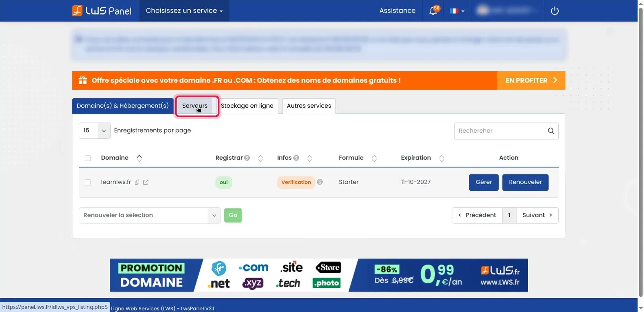The height and width of the screenshot is (312, 644).
Task: Go to Suivant page
Action: [x=537, y=215]
